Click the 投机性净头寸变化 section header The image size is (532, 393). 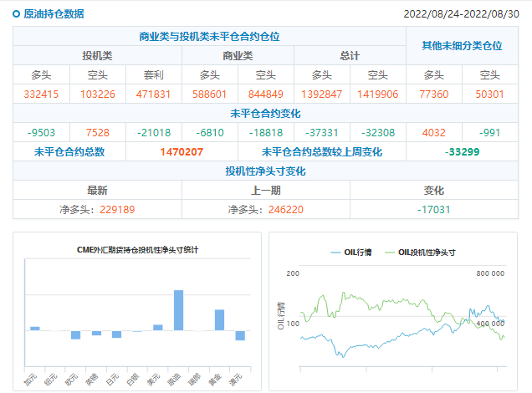265,171
